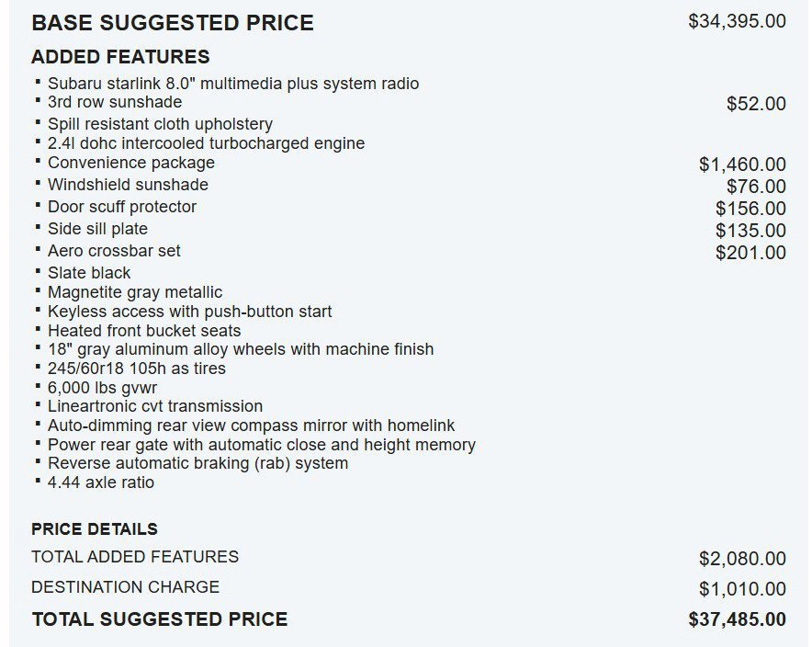Select the $34,395.00 base price amount
Viewport: 812px width, 647px height.
(x=737, y=21)
